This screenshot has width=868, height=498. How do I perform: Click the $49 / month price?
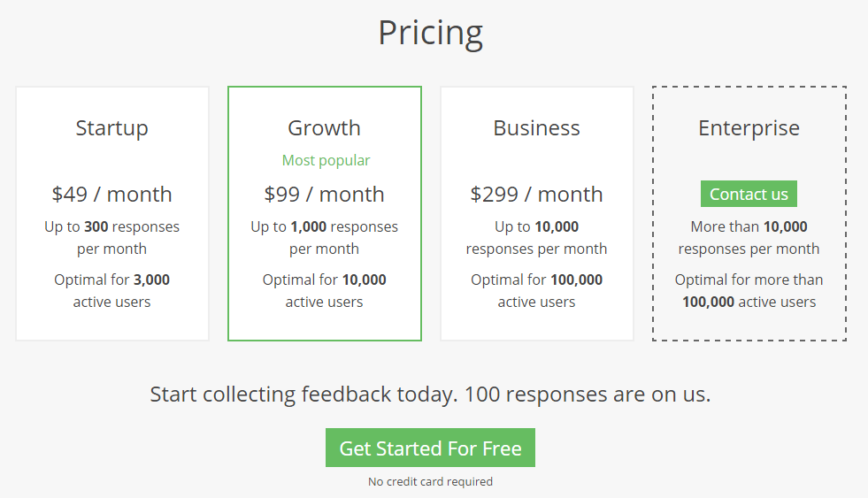111,195
